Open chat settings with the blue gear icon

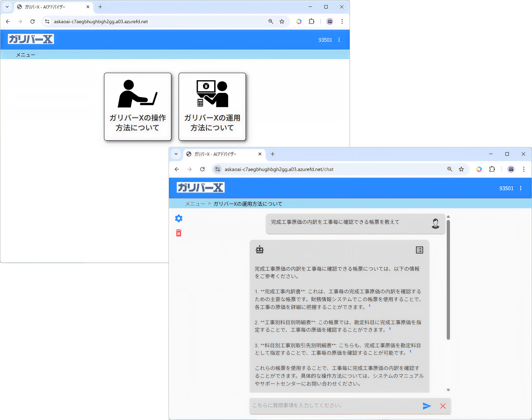click(179, 218)
